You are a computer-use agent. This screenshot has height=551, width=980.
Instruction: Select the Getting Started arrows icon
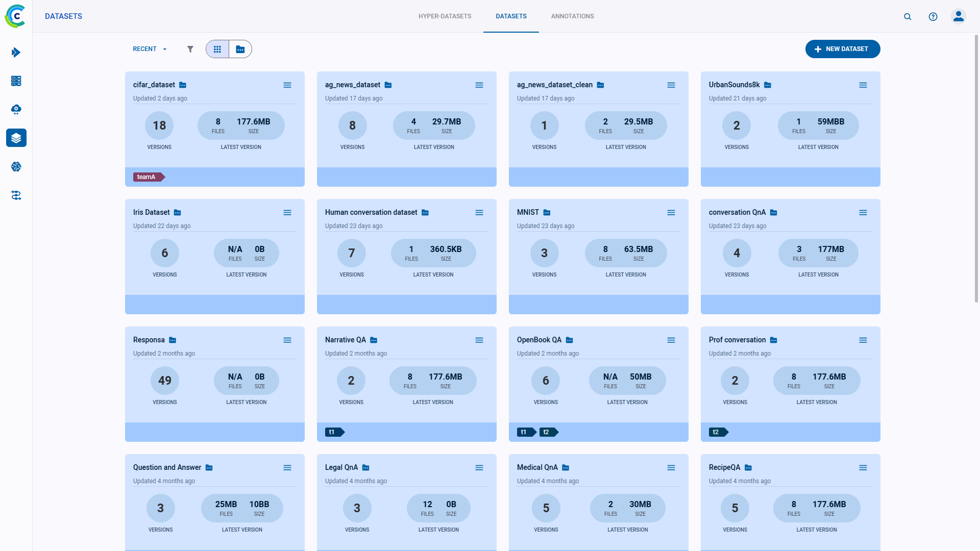(16, 53)
